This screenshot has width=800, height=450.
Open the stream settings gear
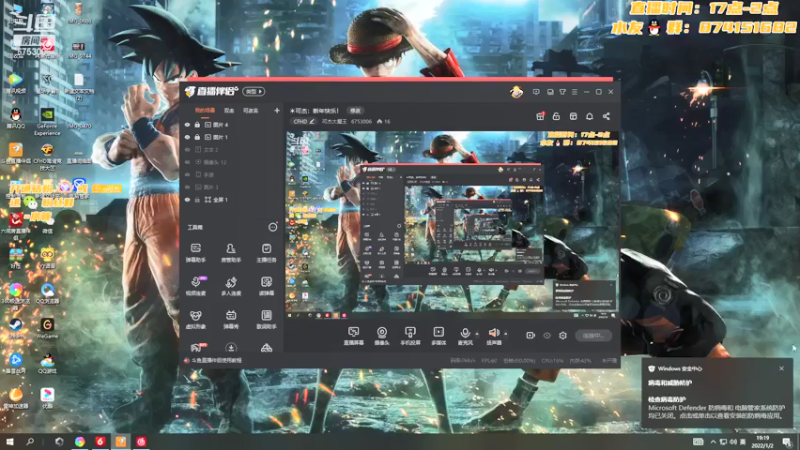coord(563,335)
